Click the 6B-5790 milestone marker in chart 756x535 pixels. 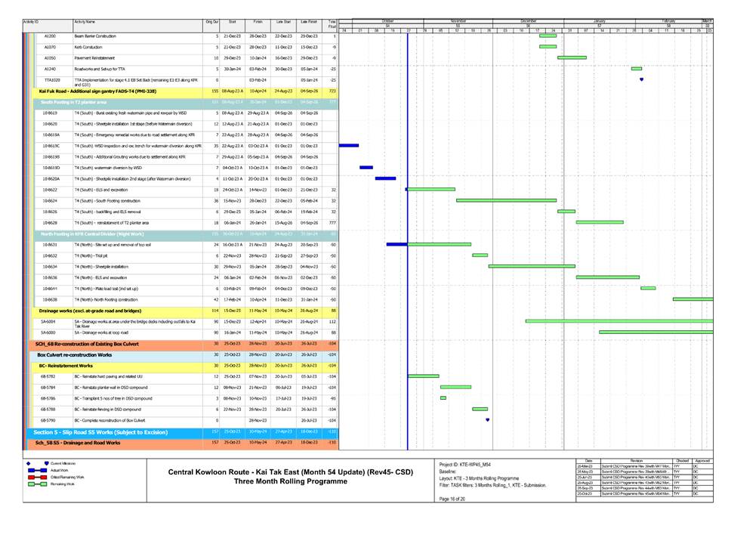pos(487,420)
